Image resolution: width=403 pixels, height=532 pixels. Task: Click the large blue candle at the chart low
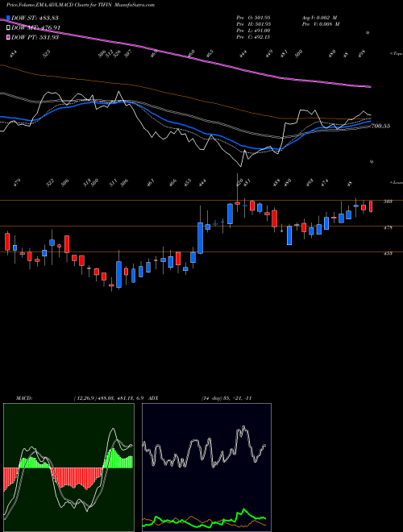pos(118,274)
